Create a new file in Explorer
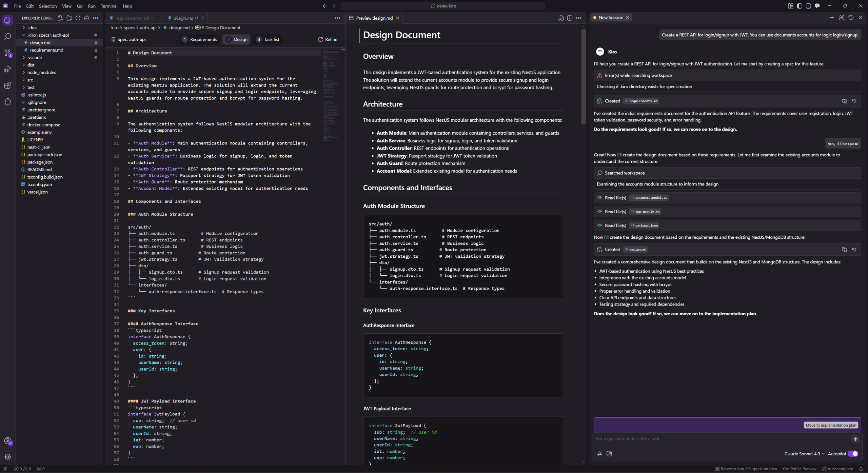This screenshot has width=868, height=473. point(60,18)
